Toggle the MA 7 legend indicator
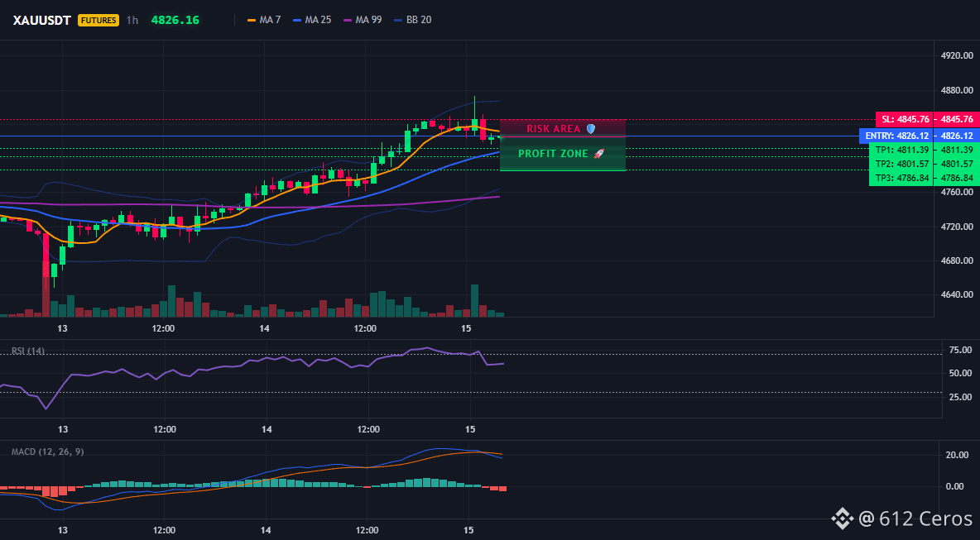The height and width of the screenshot is (540, 980). coord(264,20)
